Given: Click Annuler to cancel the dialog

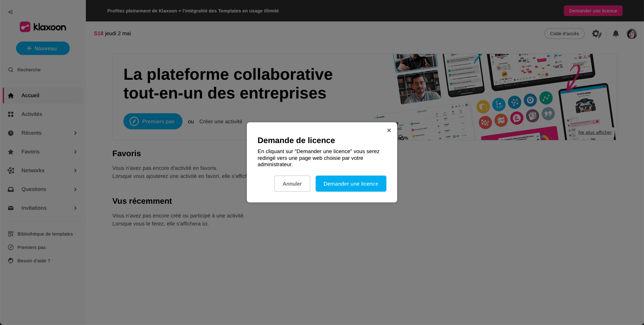Looking at the screenshot, I should click(292, 184).
